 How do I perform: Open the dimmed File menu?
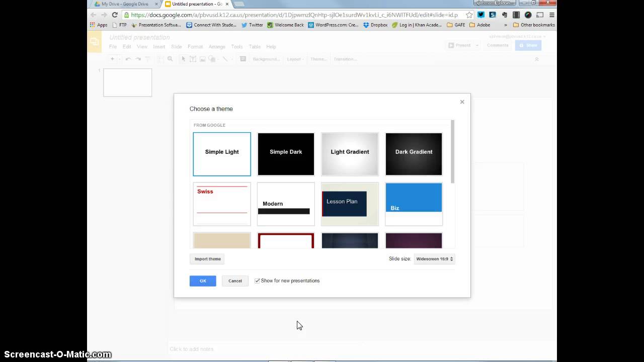pos(113,47)
